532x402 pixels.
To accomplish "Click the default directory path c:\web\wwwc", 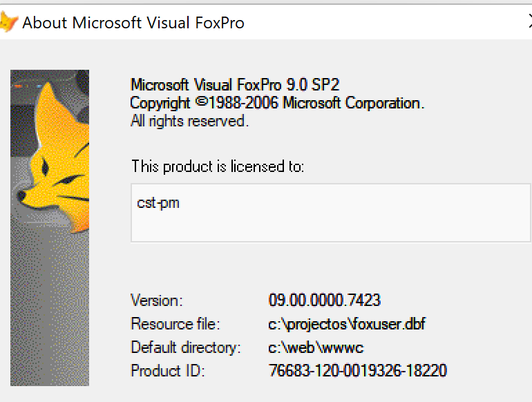I will 316,347.
